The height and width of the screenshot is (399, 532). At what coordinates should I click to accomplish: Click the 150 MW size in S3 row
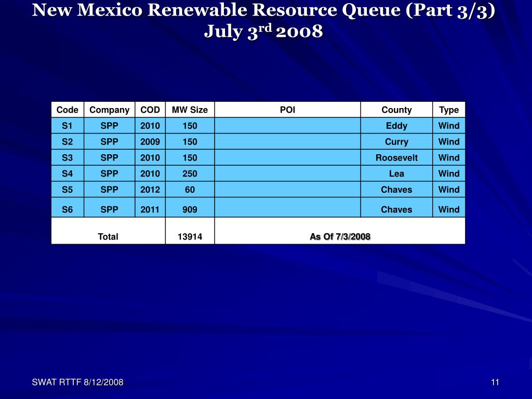pos(190,157)
